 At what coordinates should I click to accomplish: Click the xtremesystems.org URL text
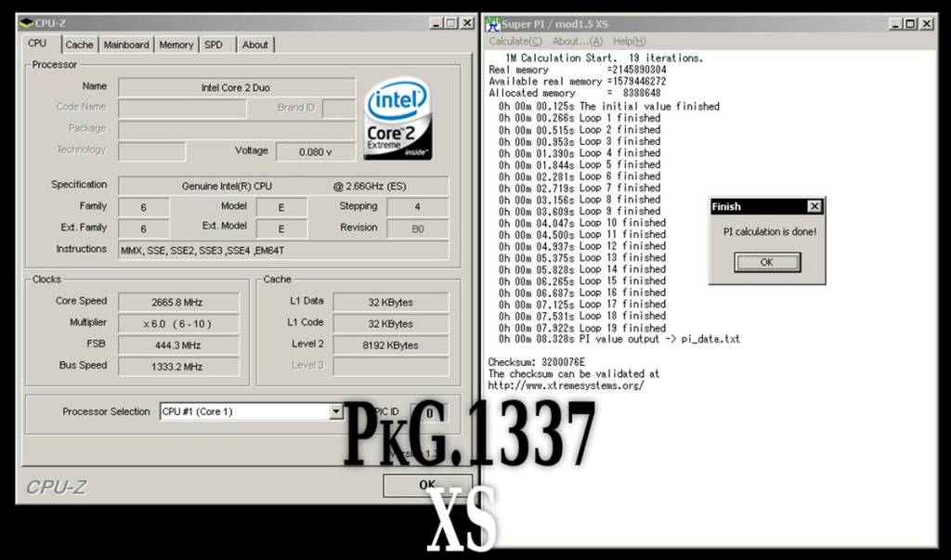[x=566, y=385]
